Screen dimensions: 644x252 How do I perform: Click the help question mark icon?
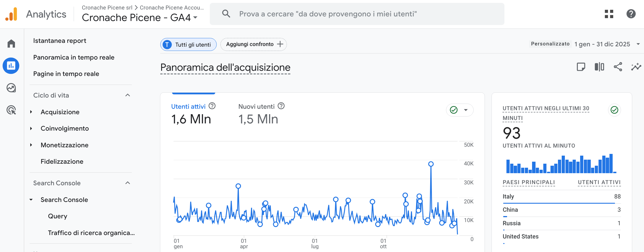coord(631,14)
